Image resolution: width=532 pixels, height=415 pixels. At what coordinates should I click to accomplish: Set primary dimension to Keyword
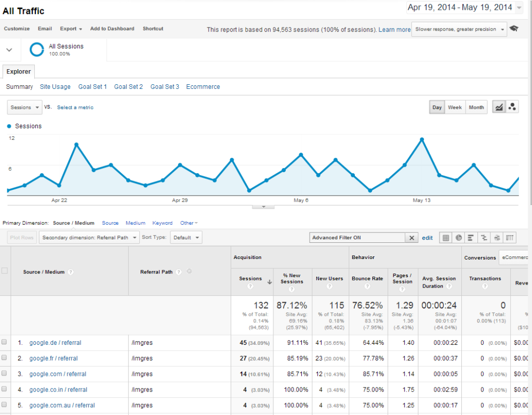(x=162, y=223)
